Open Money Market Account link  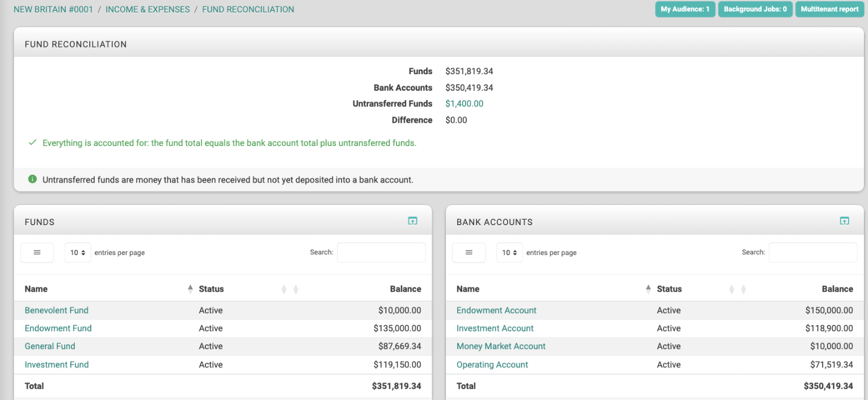[x=501, y=346]
